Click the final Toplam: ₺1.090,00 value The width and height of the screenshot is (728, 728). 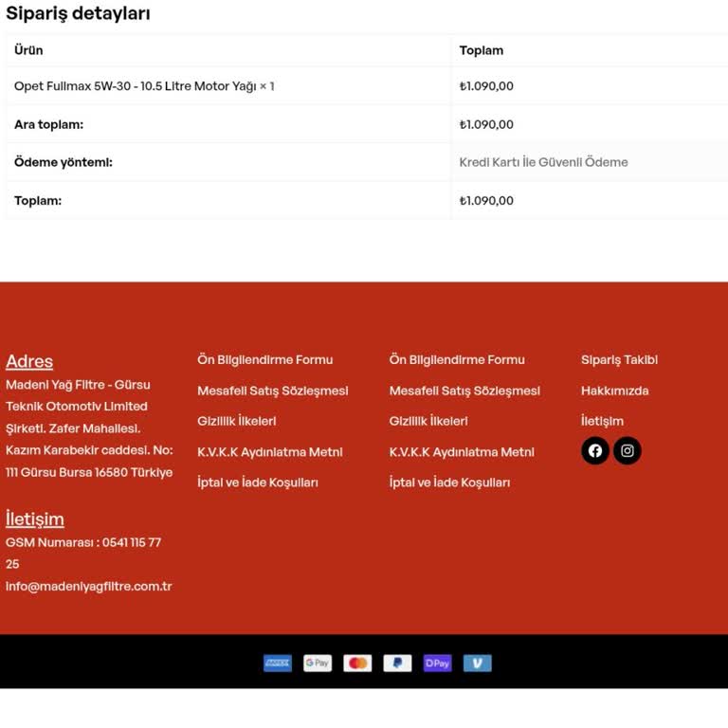click(x=486, y=201)
